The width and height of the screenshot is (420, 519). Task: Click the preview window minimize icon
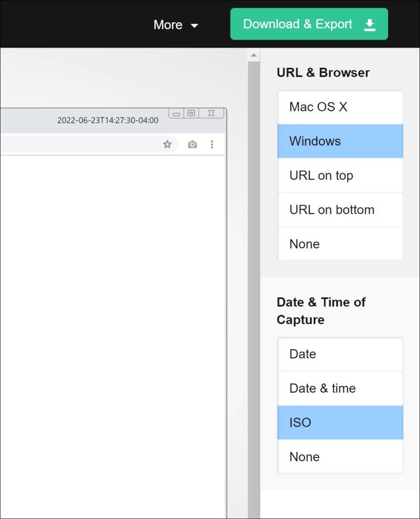coord(176,114)
